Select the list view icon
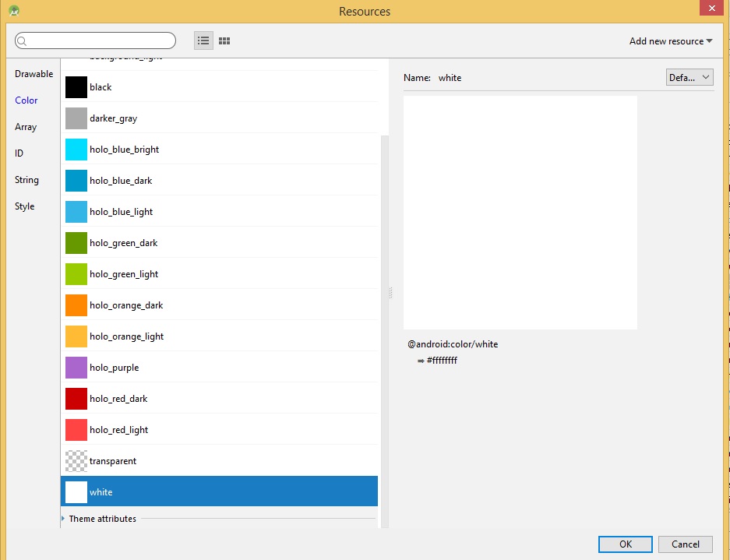 point(203,41)
